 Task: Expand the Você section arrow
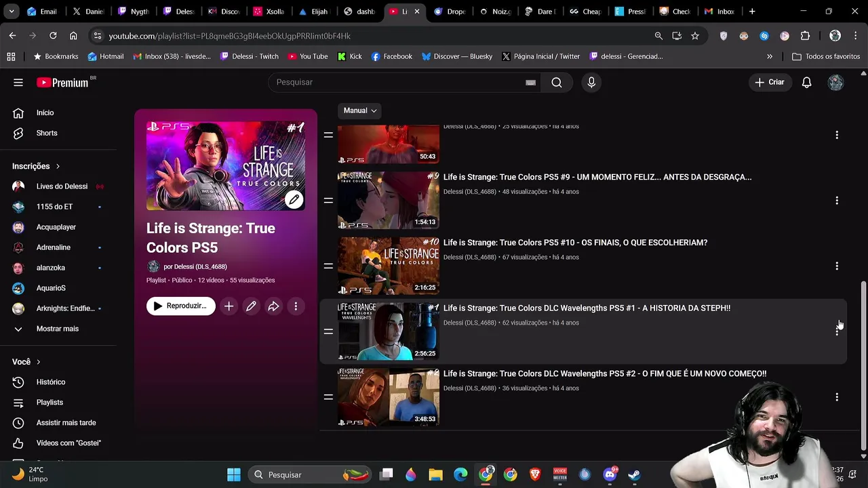[39, 362]
